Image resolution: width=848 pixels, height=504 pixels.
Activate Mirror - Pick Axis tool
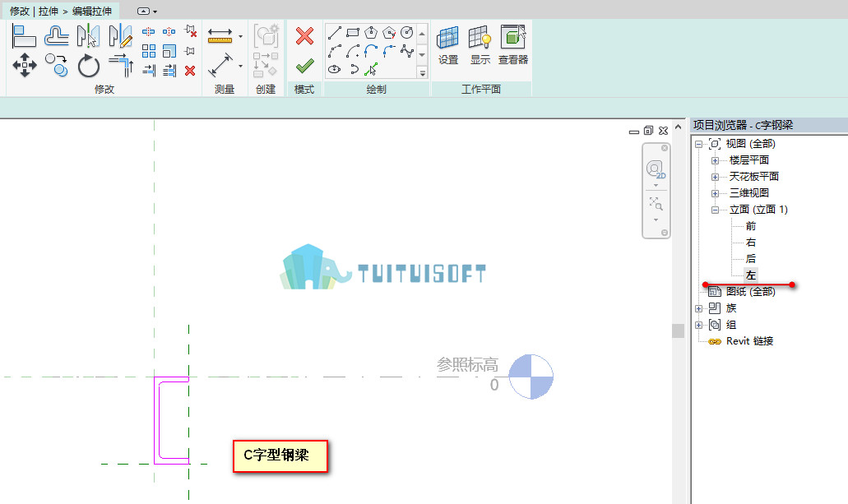[x=88, y=36]
